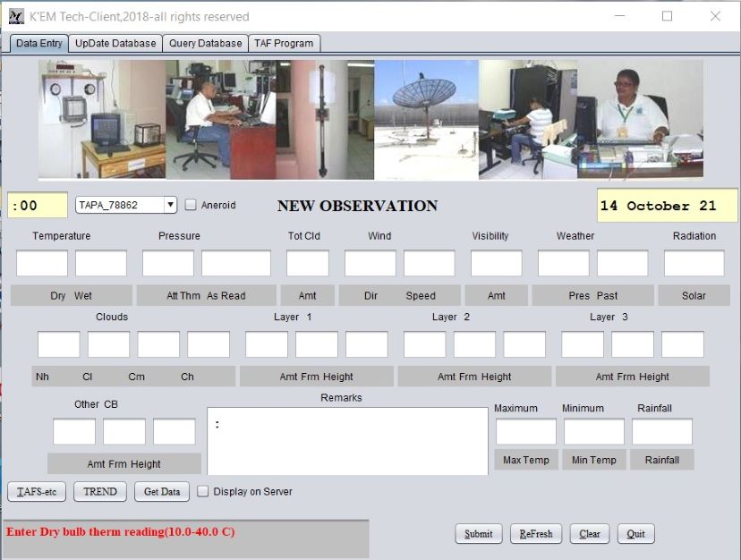Screen dimensions: 741x560
Task: Clear the form with the Clear button
Action: click(589, 533)
